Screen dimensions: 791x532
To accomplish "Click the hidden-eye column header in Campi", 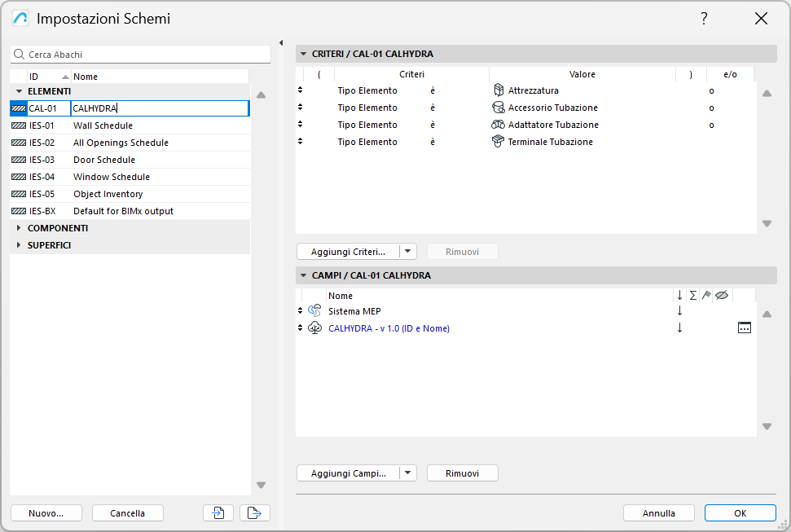I will pyautogui.click(x=722, y=295).
